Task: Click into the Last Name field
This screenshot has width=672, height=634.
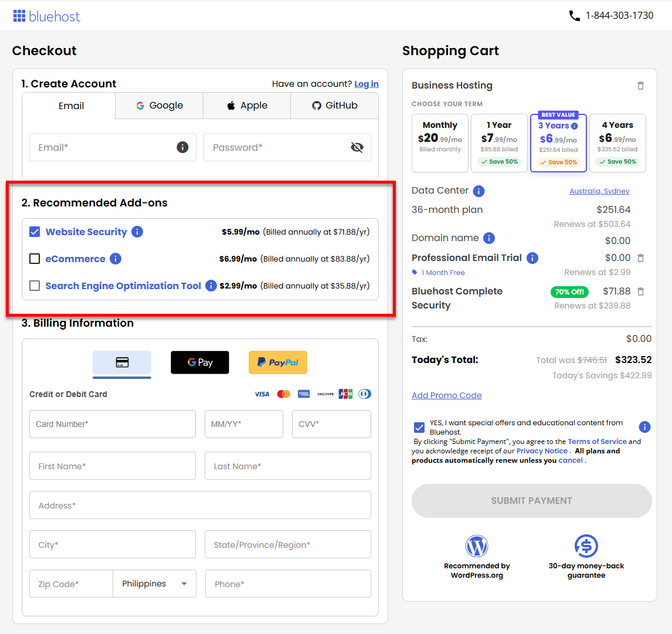Action: 288,466
